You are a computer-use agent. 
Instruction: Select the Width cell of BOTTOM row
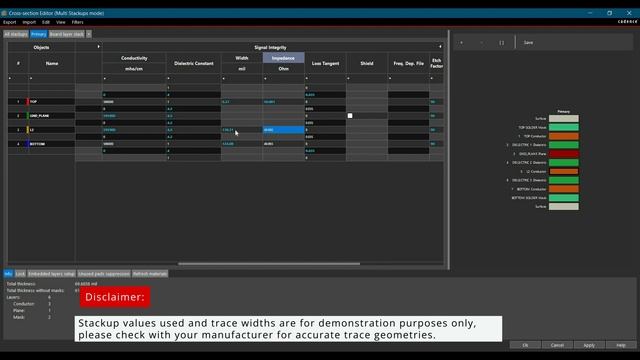(x=242, y=144)
